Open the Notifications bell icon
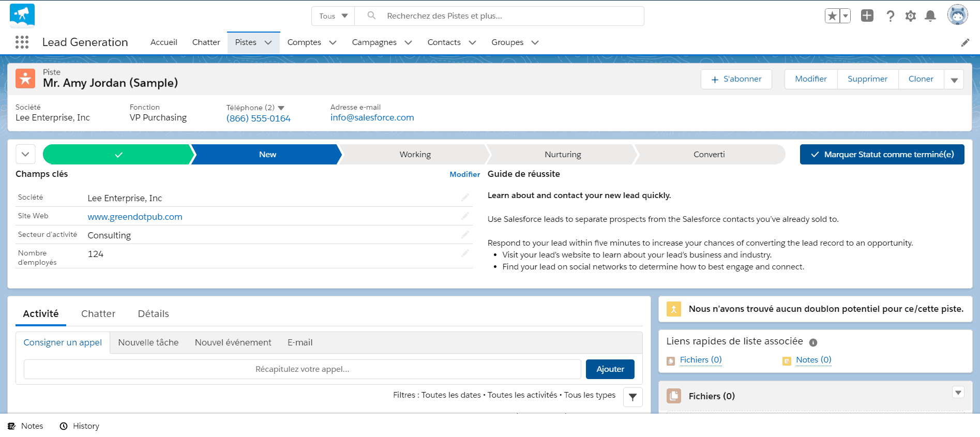This screenshot has width=980, height=437. click(930, 16)
